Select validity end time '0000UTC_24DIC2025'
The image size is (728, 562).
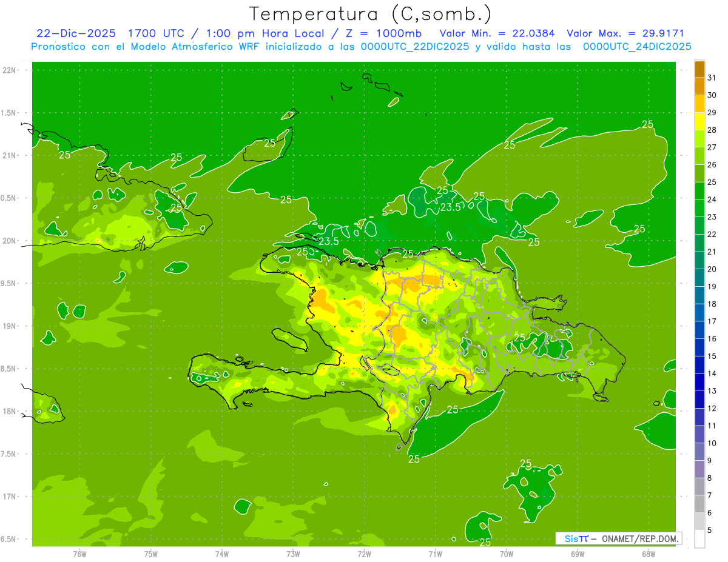tap(637, 47)
